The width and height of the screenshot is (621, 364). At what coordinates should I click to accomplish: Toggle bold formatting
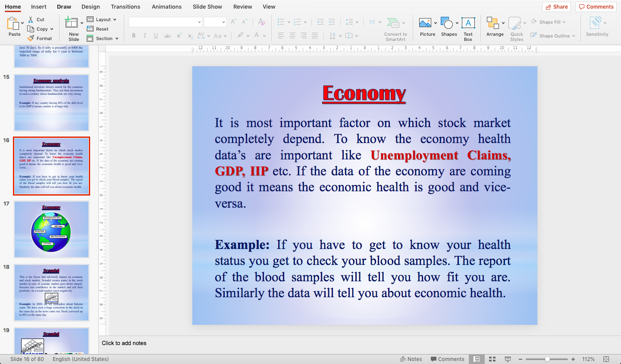click(x=134, y=35)
